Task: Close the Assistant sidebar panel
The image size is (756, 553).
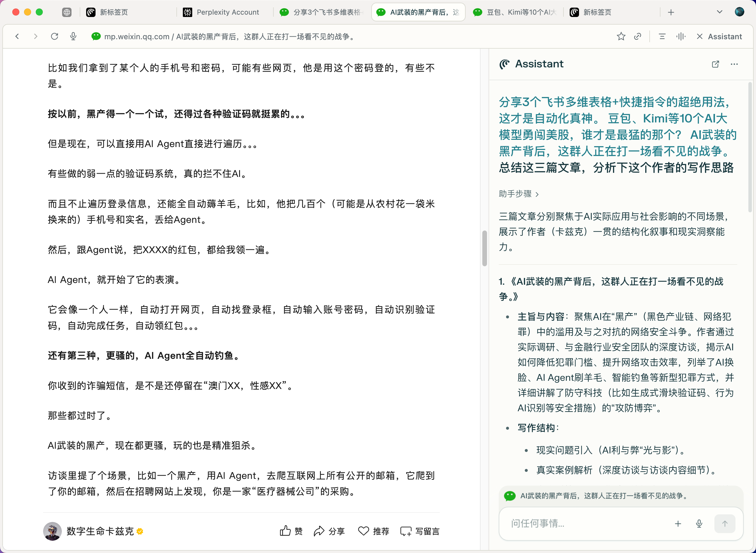Action: [700, 37]
